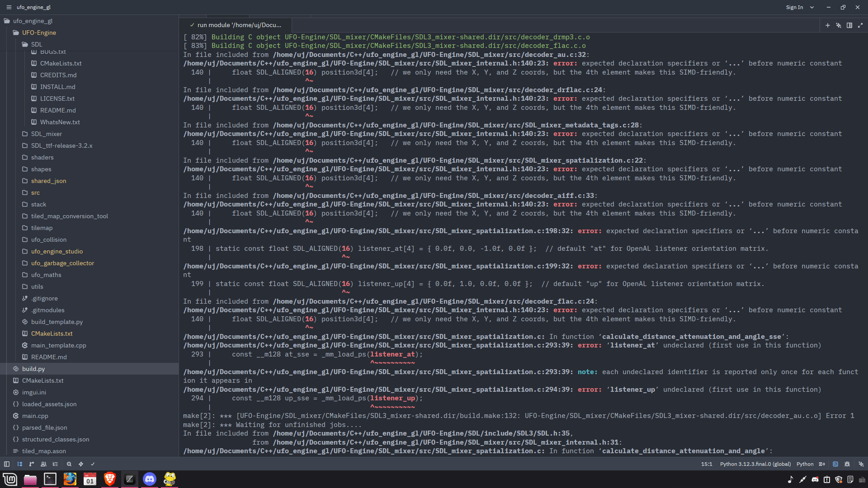Open project search via the magnifier icon
Screen dimensions: 868x488
[x=69, y=464]
